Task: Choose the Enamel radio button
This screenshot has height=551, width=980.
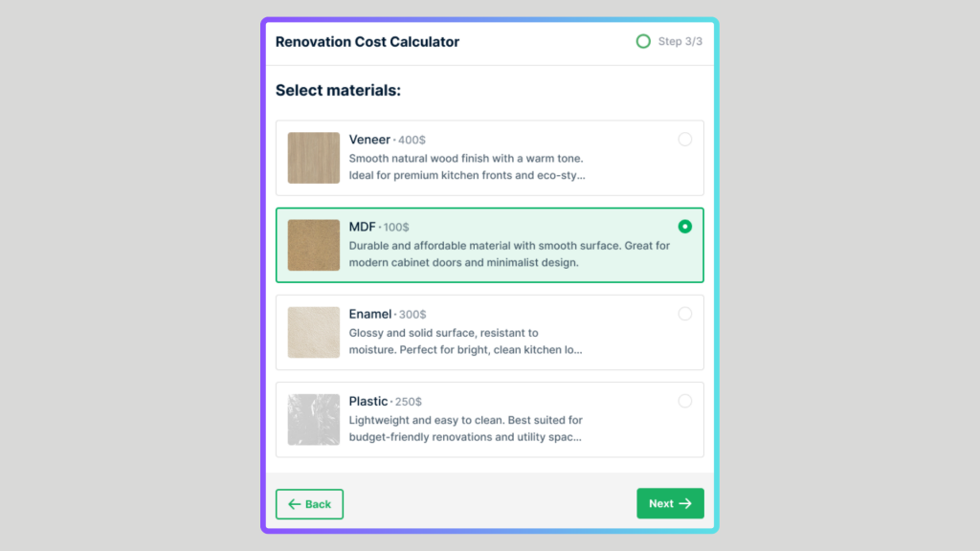Action: (x=685, y=314)
